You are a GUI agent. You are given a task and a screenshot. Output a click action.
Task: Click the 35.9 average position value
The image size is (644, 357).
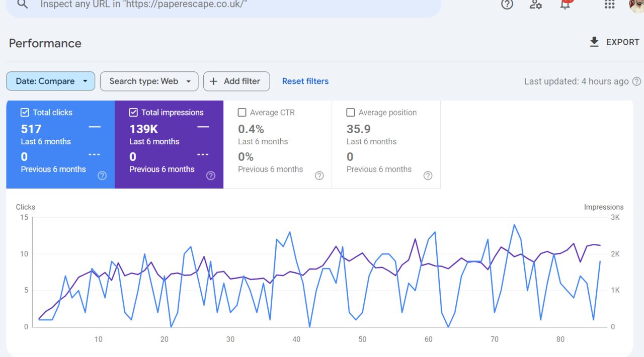[x=359, y=129]
